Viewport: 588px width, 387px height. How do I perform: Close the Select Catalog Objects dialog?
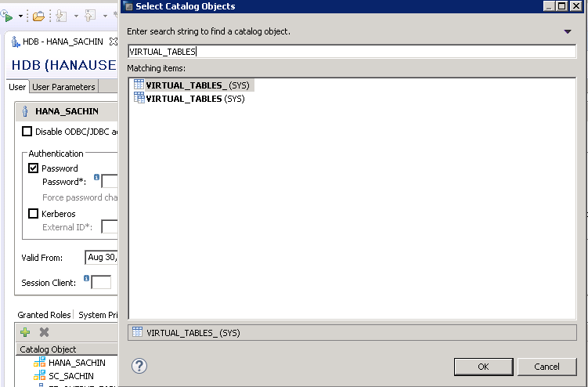[x=576, y=6]
